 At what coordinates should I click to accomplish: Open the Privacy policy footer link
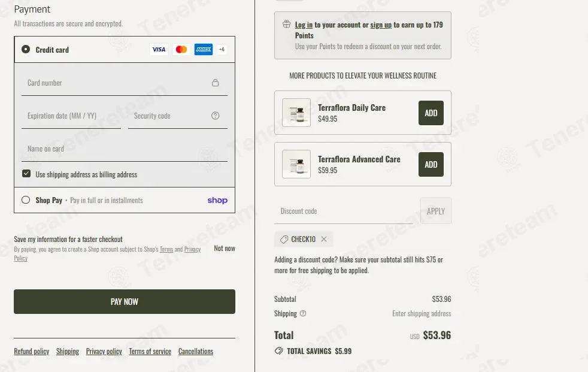pos(104,351)
